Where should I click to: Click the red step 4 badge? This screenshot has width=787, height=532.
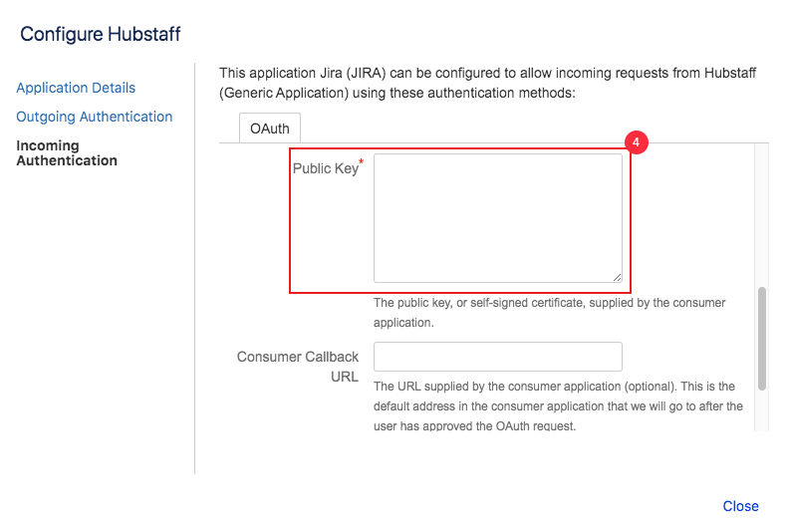(636, 142)
